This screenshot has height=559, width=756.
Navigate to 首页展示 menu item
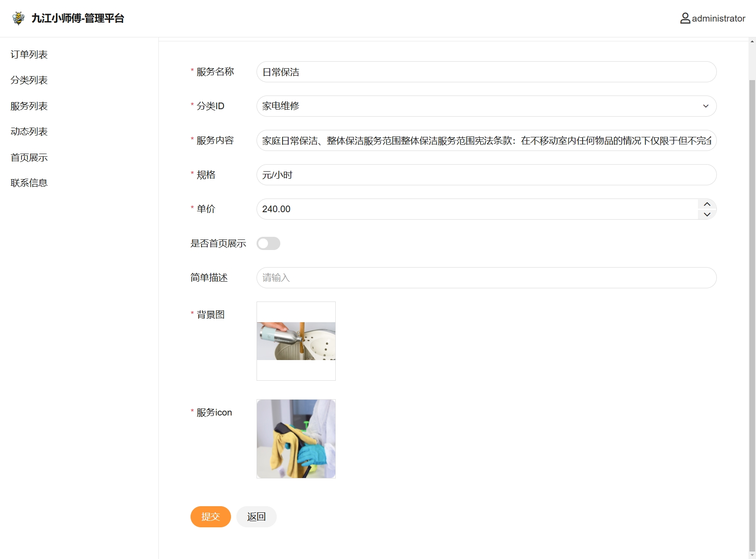point(29,158)
